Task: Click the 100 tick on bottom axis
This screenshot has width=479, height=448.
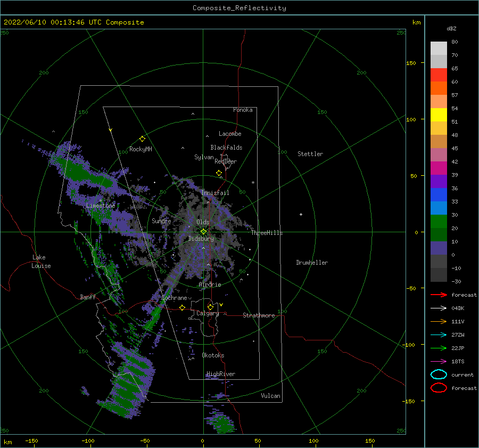Action: point(313,441)
